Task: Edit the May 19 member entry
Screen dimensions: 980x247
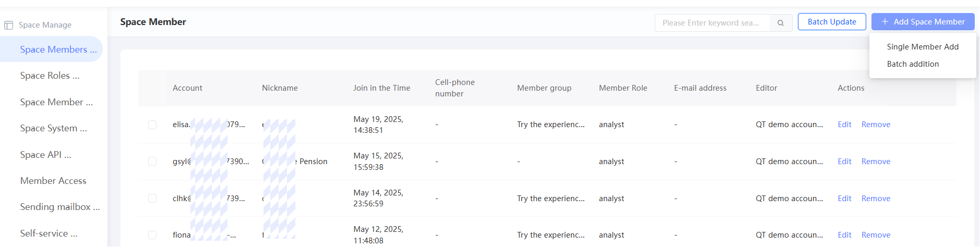Action: tap(844, 125)
